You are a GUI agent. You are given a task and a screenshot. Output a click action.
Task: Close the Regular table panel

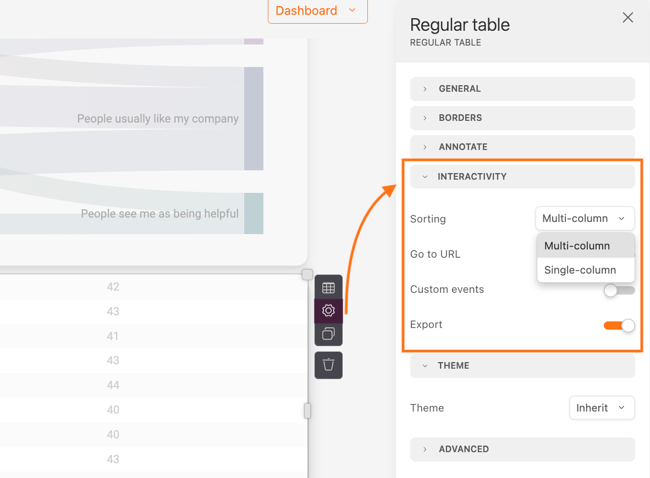point(627,18)
